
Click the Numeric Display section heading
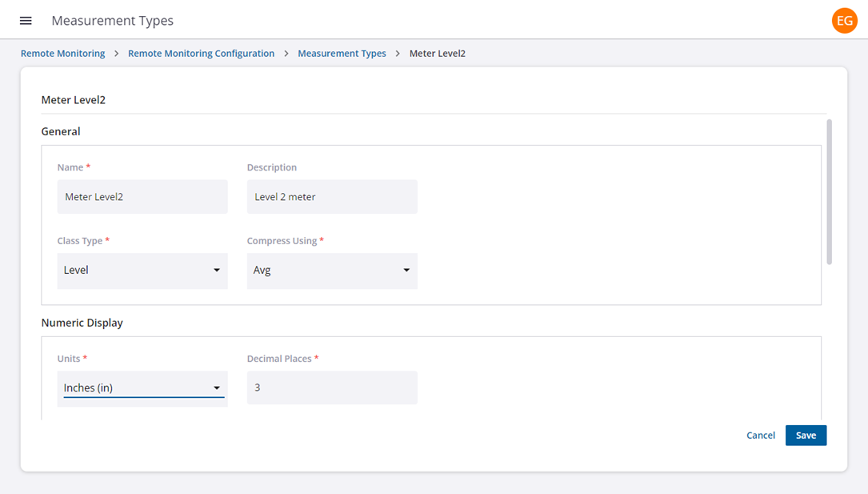coord(82,323)
